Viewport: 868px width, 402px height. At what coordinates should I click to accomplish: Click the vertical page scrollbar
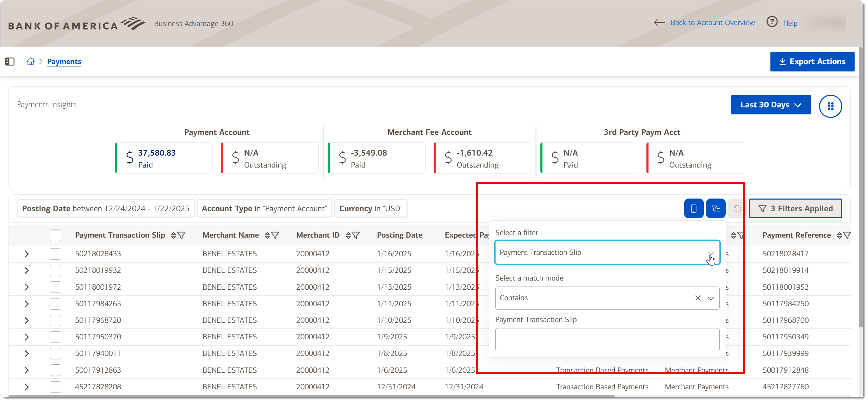(x=861, y=187)
